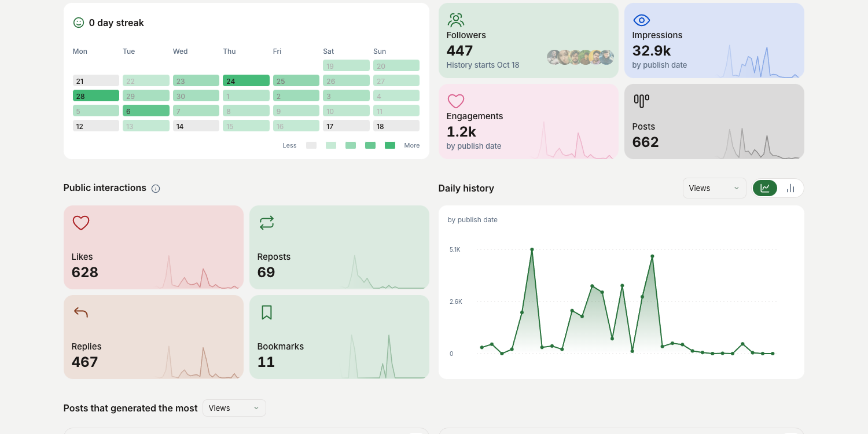This screenshot has width=868, height=434.
Task: Open the Views dropdown for Daily history
Action: pos(715,188)
